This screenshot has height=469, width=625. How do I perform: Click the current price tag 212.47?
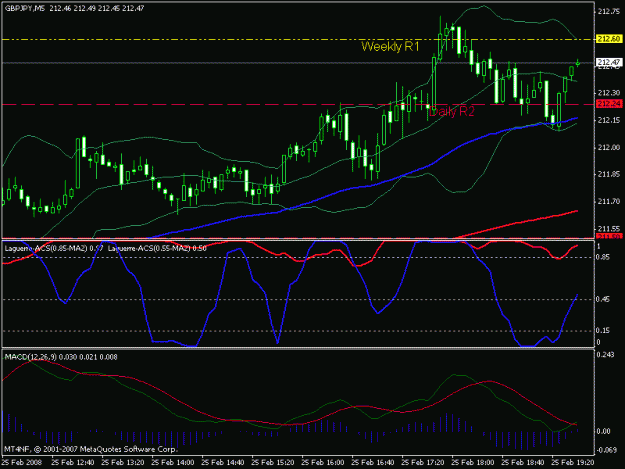609,62
